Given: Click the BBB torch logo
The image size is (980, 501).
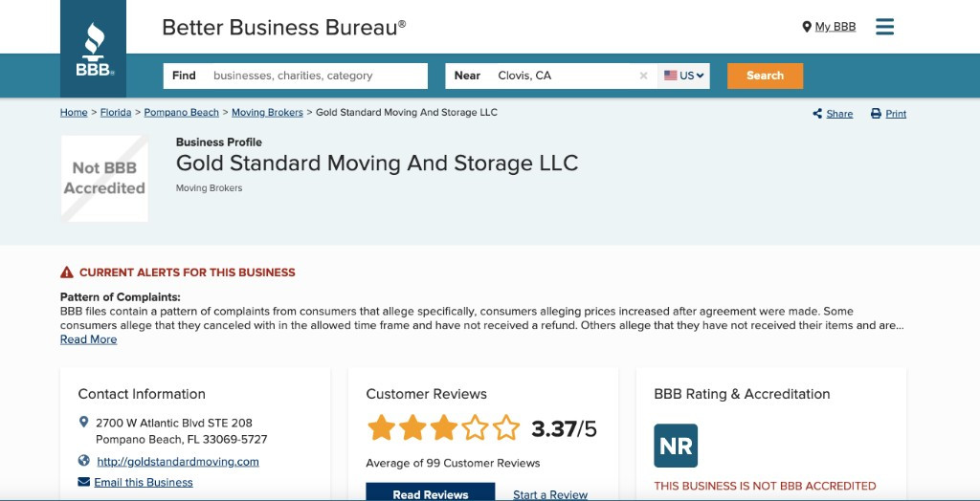Looking at the screenshot, I should [93, 48].
